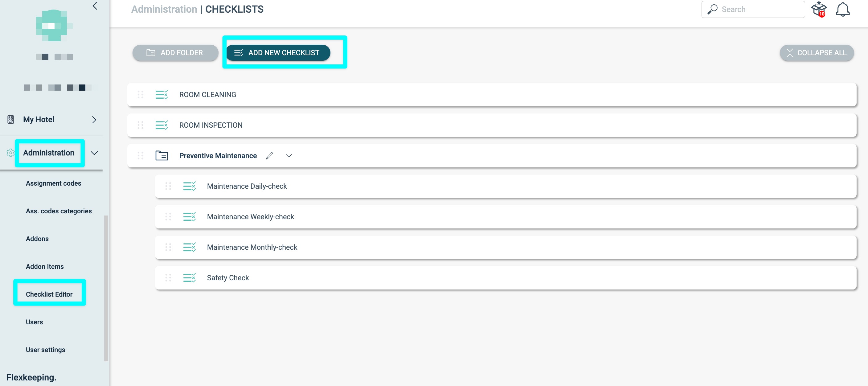
Task: Open Assignment codes in sidebar
Action: [x=54, y=183]
